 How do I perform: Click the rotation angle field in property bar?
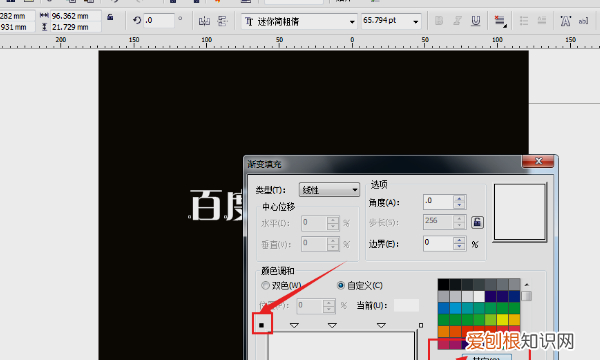pyautogui.click(x=159, y=20)
